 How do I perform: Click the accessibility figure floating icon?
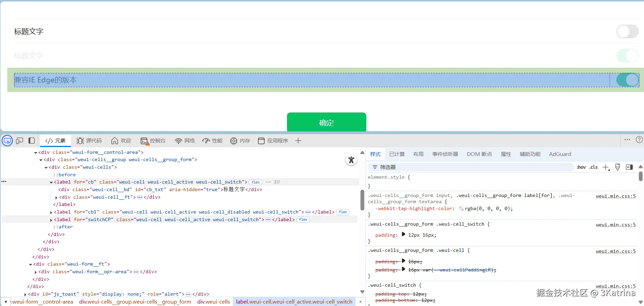point(351,160)
